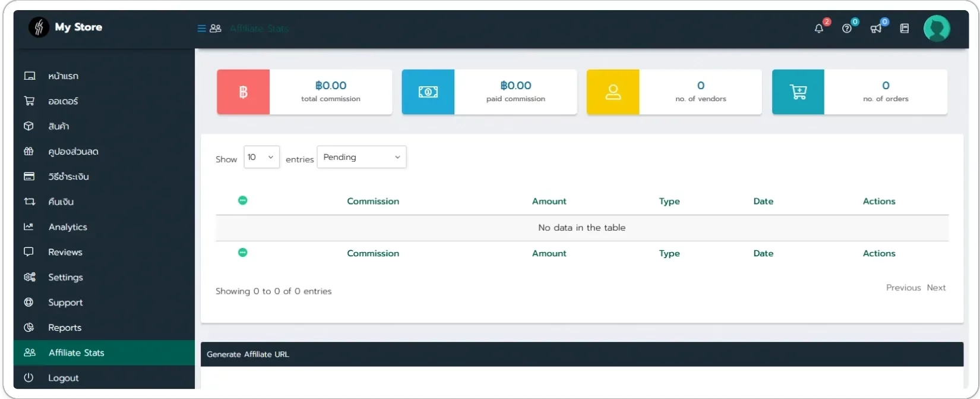This screenshot has height=399, width=980.
Task: Click the My Store logo icon
Action: coord(39,27)
